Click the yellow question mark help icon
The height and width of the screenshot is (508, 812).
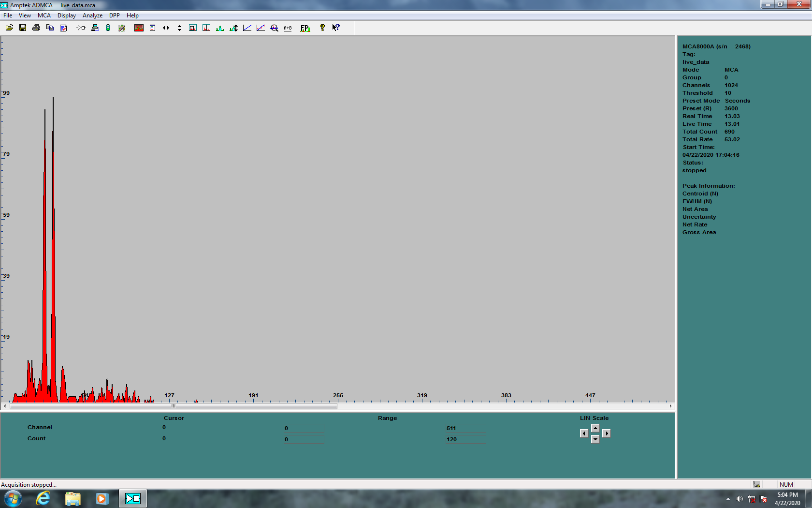[322, 28]
